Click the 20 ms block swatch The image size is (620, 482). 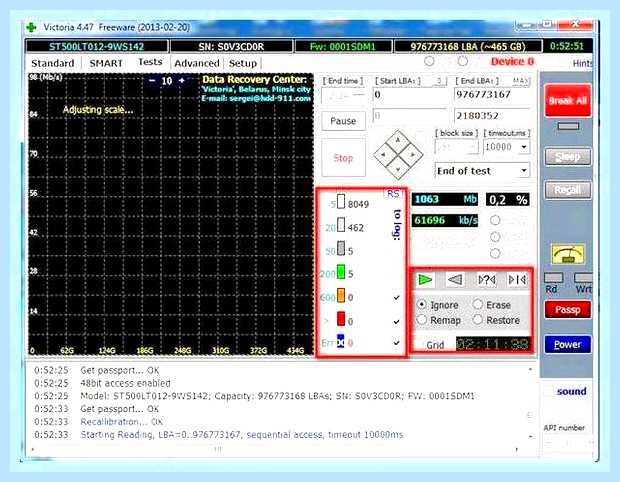coord(341,225)
